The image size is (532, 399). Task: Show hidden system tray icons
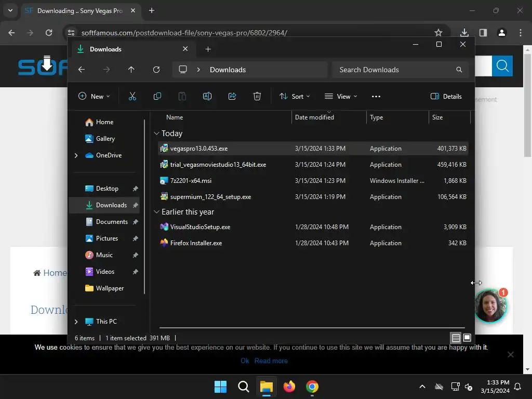tap(422, 387)
